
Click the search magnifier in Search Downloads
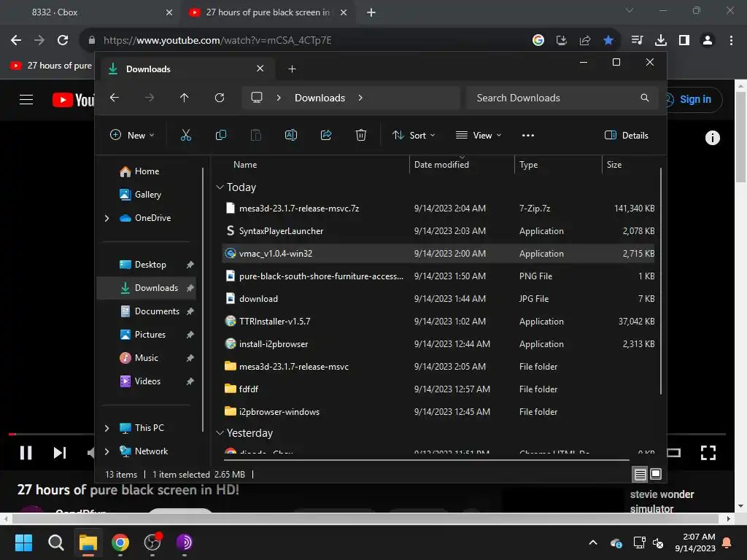645,98
